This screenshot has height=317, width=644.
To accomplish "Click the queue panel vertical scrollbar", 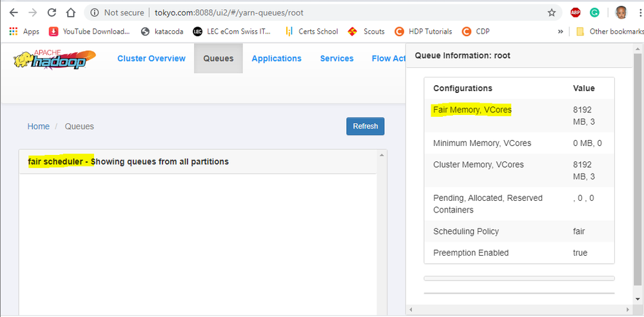I will (x=382, y=226).
